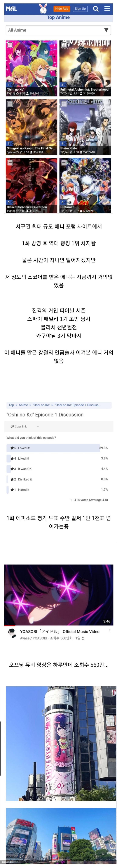Go to Top breadcrumb link
Image resolution: width=117 pixels, height=868 pixels.
click(x=11, y=405)
